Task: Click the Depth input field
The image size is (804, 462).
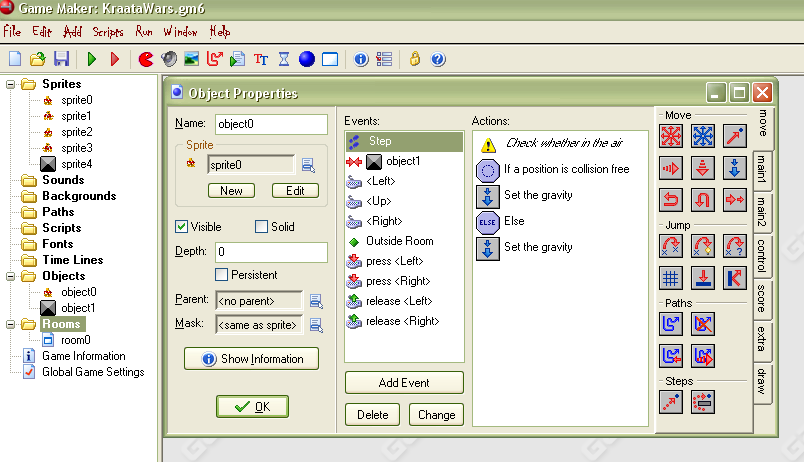Action: (x=271, y=252)
